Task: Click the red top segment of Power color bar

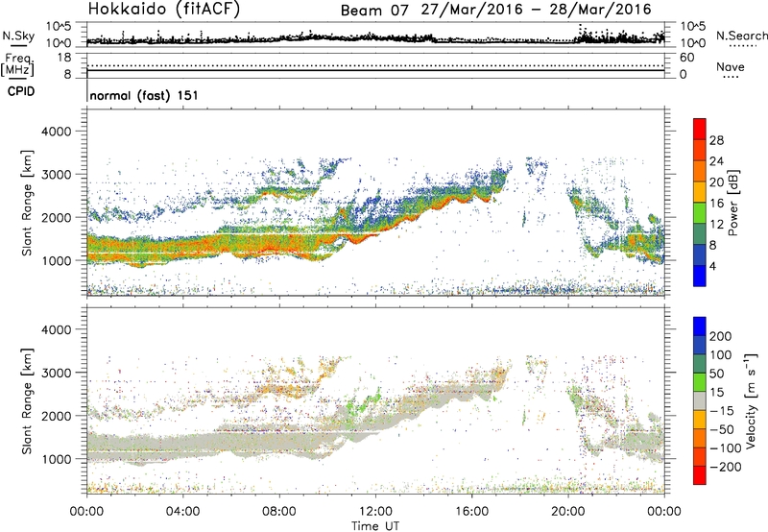Action: [700, 129]
